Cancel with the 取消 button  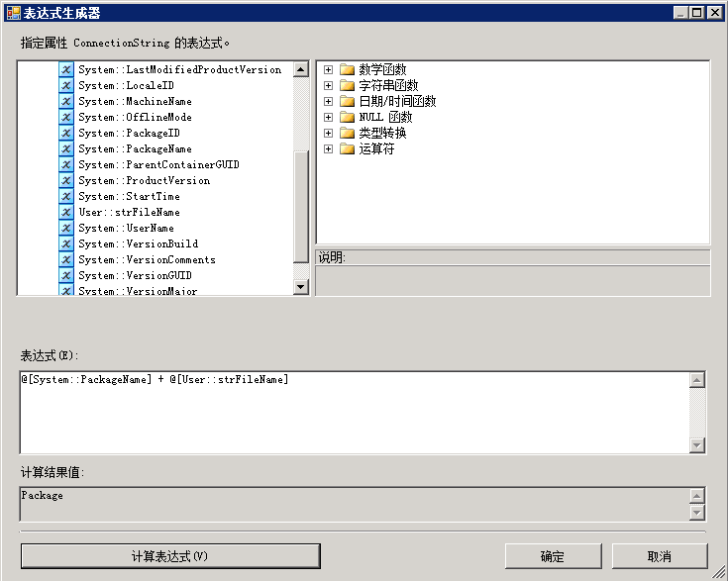[660, 556]
